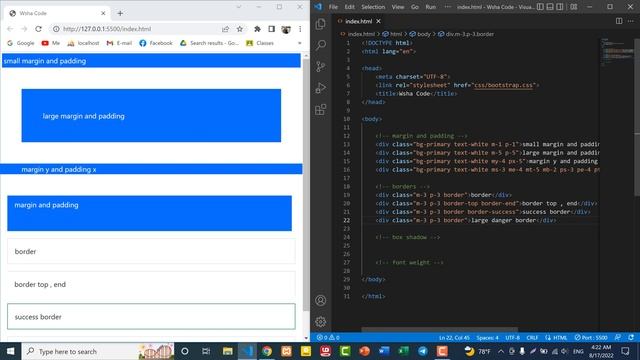Toggle the secondary side bar layout icon

coord(560,7)
